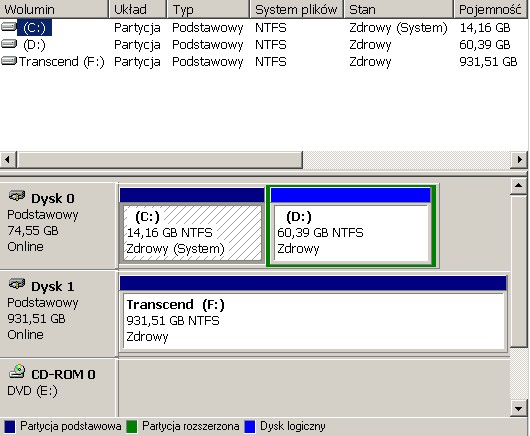Screen dimensions: 530x436
Task: Click the disk pane scroll-down arrow
Action: [x=519, y=408]
